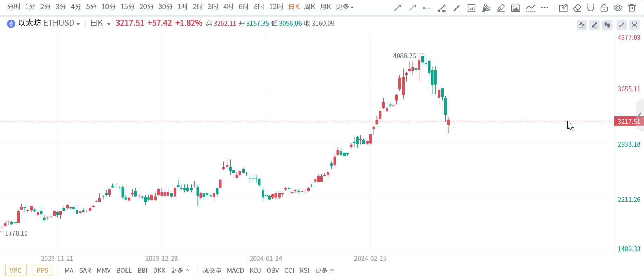Select the arrow trend line tool
Viewport: 644px width, 277px height.
[398, 8]
